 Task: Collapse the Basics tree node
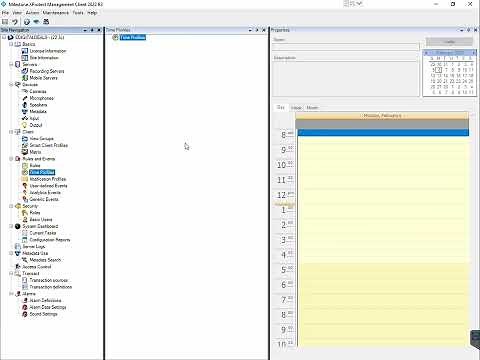coord(11,44)
